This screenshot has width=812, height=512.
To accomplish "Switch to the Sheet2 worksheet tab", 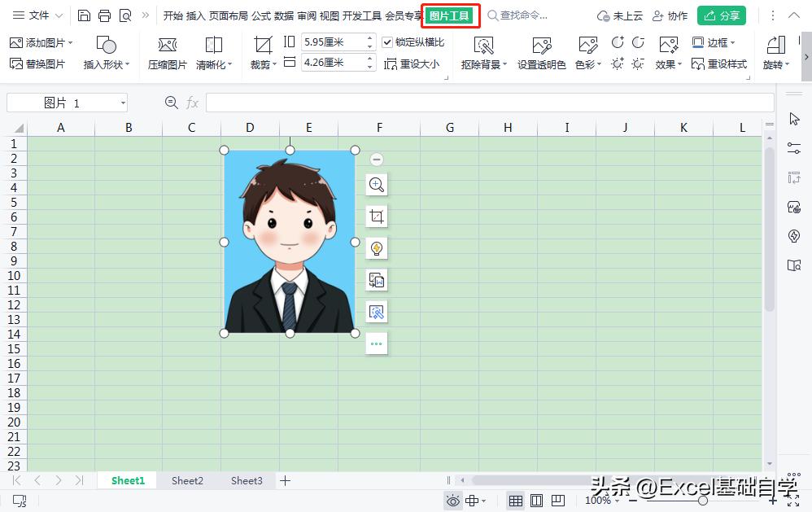I will pos(186,480).
